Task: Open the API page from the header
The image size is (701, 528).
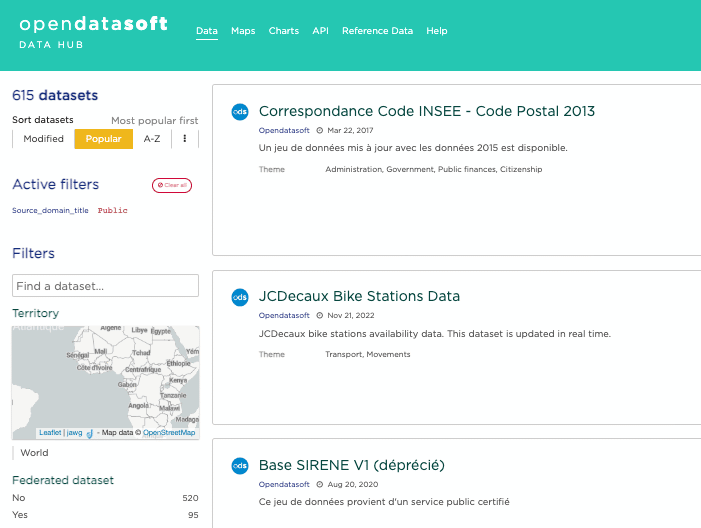Action: pyautogui.click(x=320, y=31)
